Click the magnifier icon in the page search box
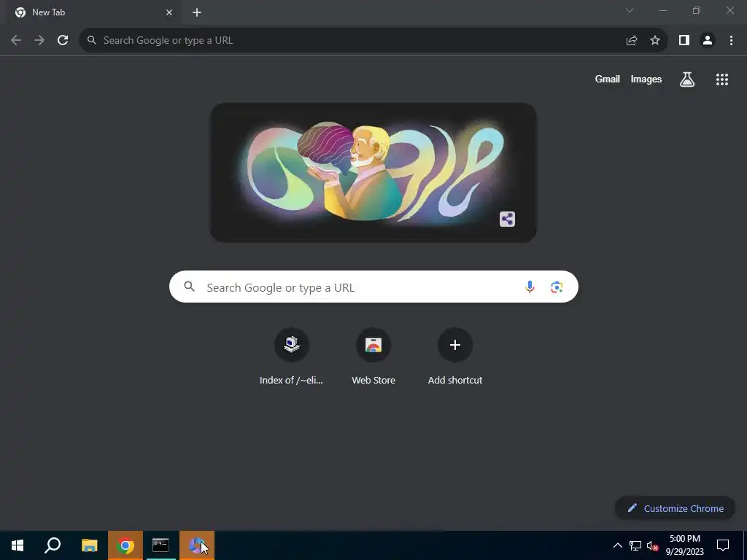This screenshot has width=747, height=560. (x=190, y=287)
